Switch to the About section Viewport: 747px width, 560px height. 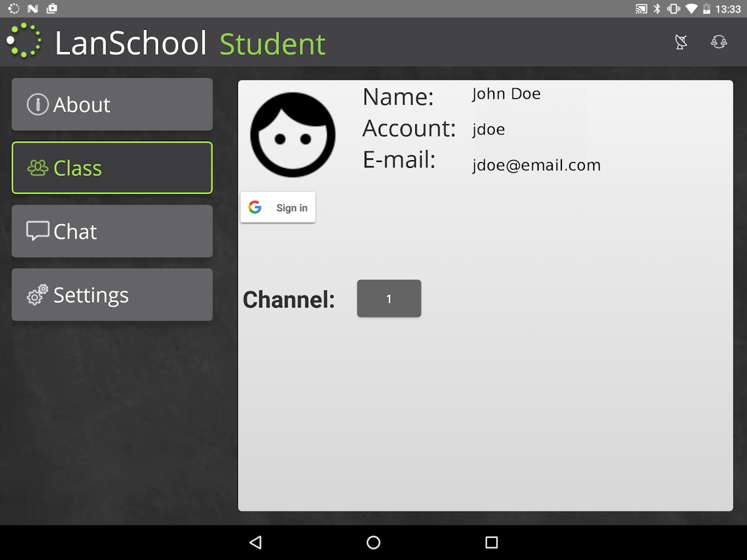point(112,104)
